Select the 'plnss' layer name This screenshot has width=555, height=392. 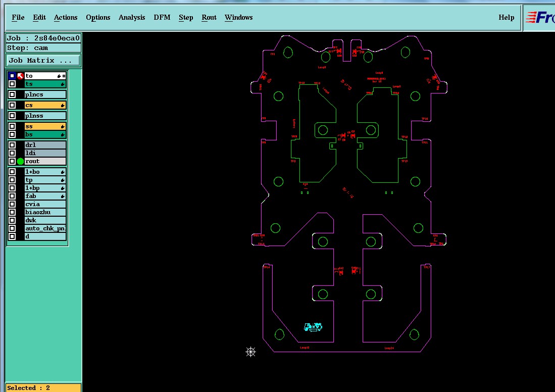click(x=45, y=116)
